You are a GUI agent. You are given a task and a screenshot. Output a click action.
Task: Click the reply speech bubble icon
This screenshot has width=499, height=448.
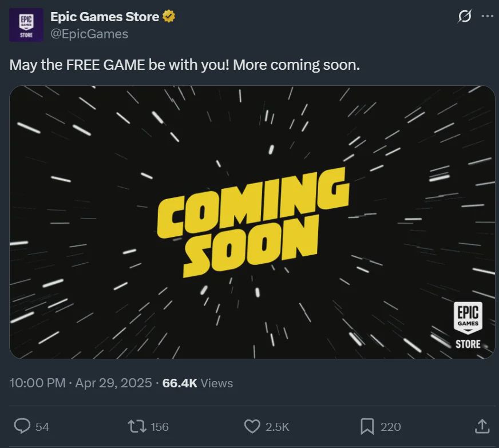22,426
